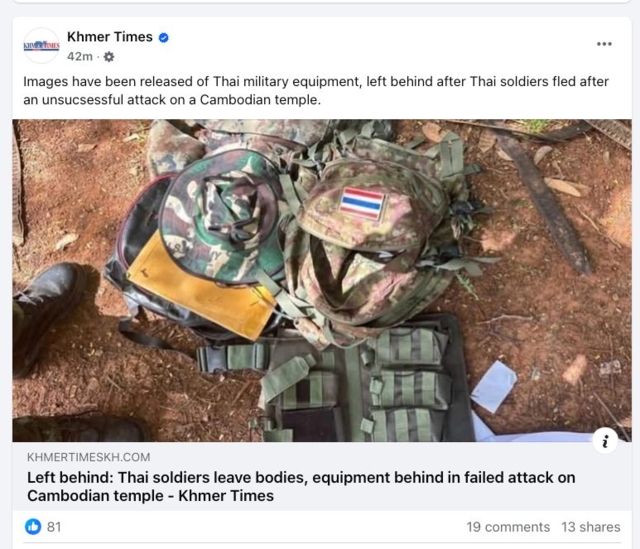Click the info icon on link preview
Image resolution: width=640 pixels, height=549 pixels.
coord(605,441)
